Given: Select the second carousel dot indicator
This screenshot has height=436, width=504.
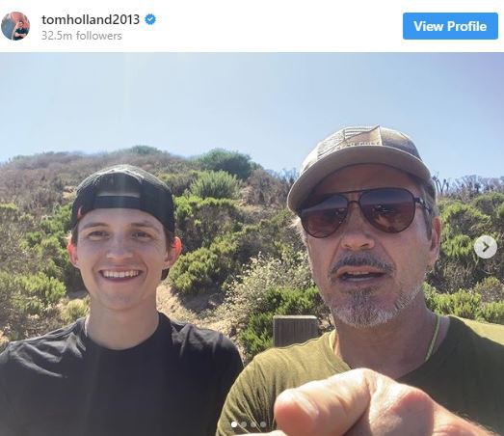Looking at the screenshot, I should click(244, 424).
